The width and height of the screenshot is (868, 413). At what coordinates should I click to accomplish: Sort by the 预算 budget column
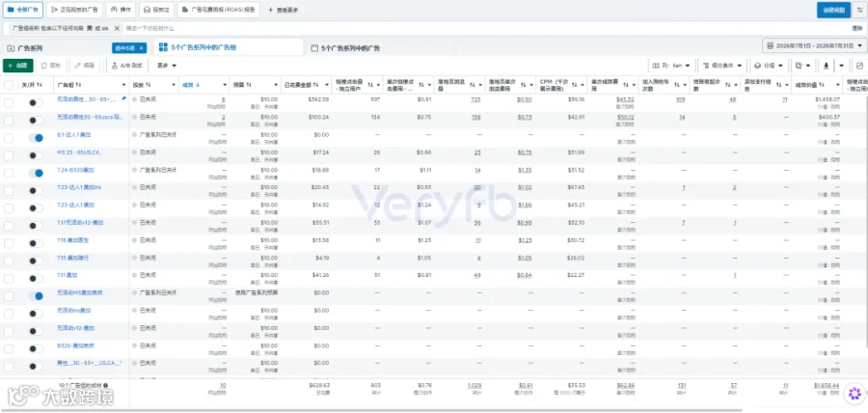[250, 85]
